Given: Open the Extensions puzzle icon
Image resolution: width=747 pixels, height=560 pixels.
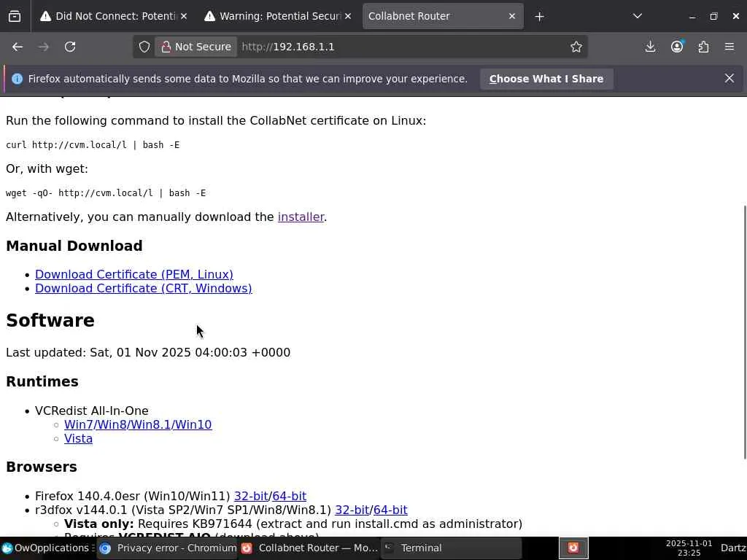Looking at the screenshot, I should click(703, 47).
